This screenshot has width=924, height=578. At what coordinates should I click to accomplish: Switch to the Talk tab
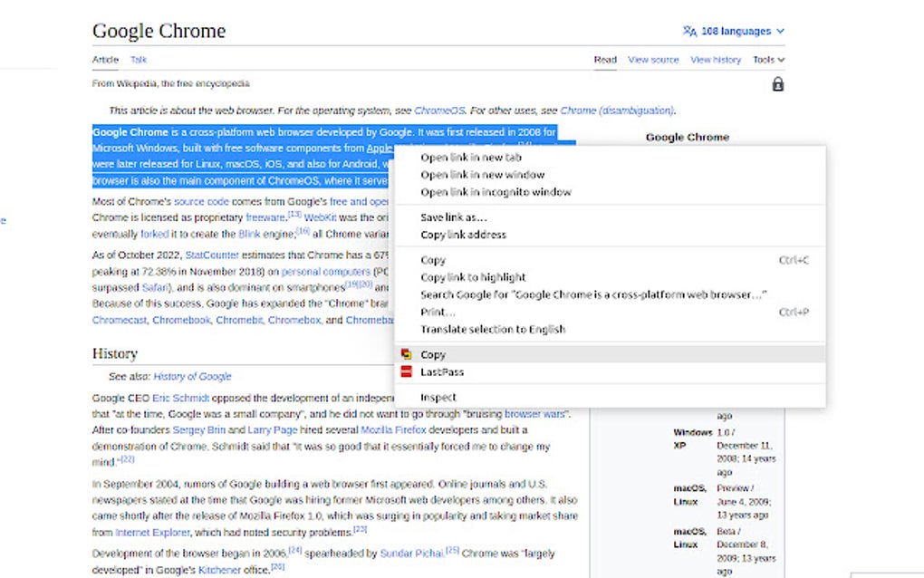point(137,60)
